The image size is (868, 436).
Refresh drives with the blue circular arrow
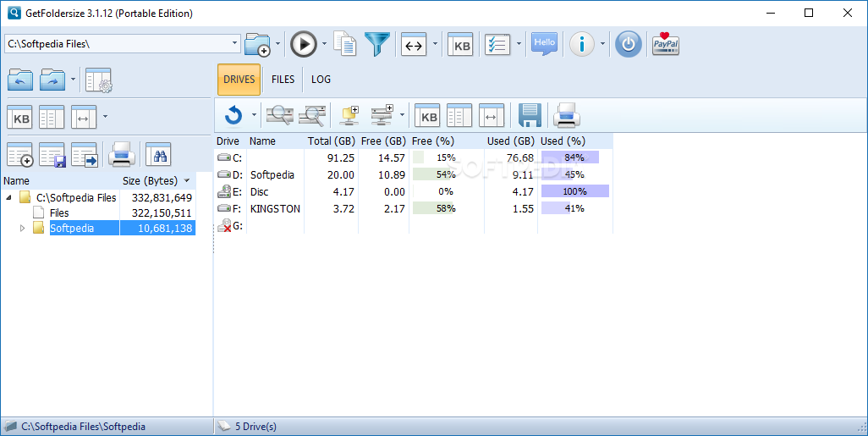[x=233, y=115]
